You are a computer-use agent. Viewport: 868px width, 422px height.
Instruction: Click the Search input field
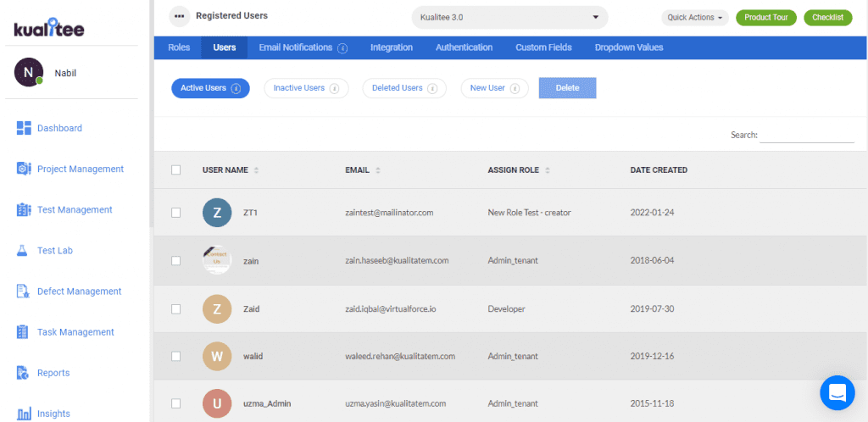(x=807, y=135)
